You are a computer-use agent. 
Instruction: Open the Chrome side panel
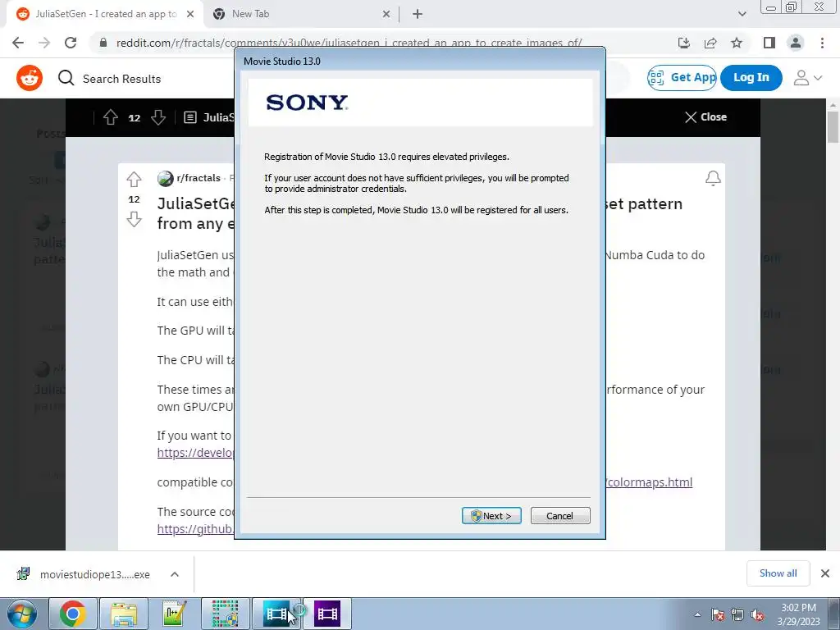pyautogui.click(x=769, y=43)
